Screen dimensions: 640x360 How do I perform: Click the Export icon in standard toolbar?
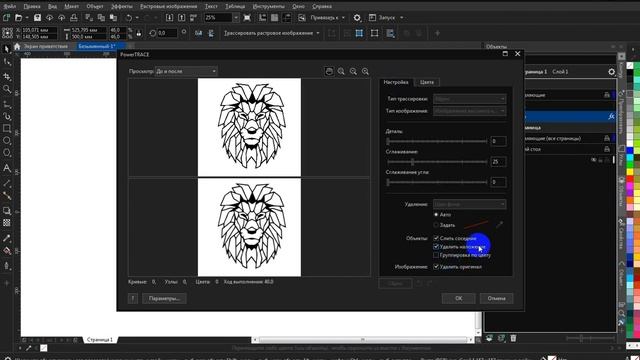click(x=182, y=18)
